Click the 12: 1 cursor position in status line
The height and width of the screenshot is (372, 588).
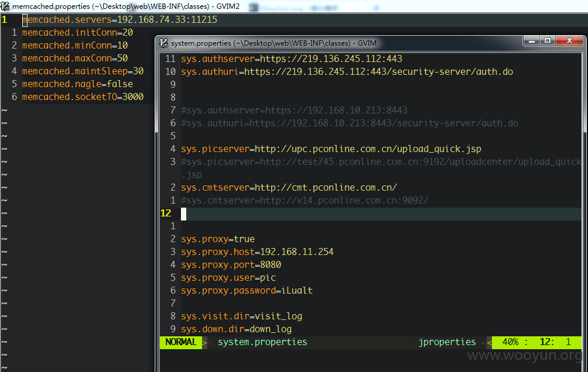[555, 342]
